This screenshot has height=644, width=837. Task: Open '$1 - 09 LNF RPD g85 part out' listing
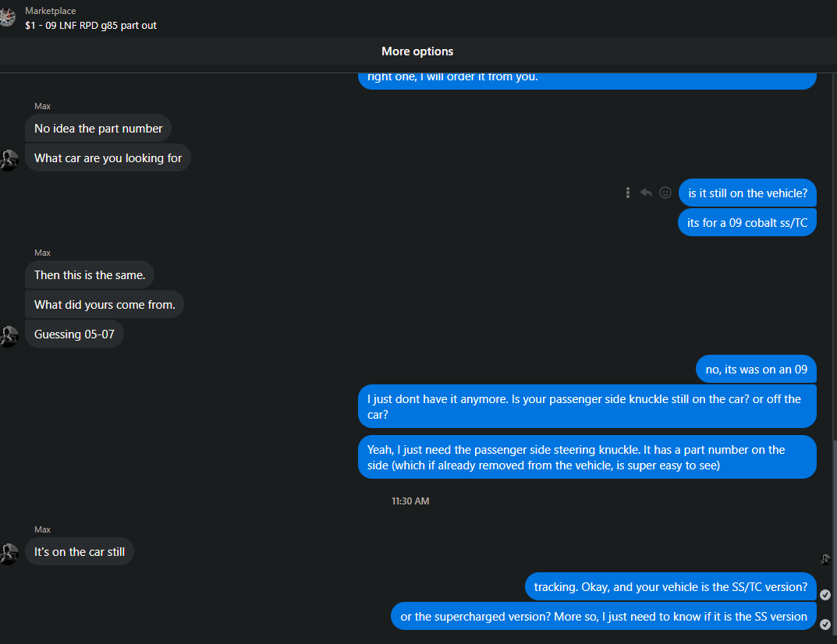(90, 25)
